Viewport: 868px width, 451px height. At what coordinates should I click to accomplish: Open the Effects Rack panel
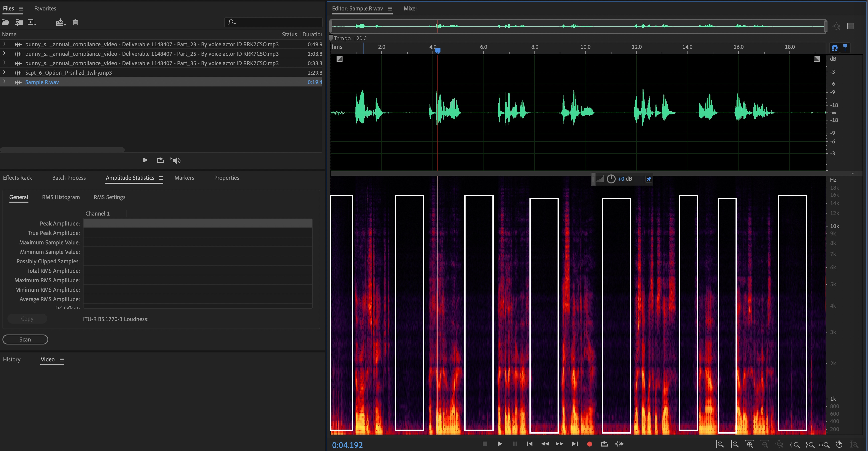pos(17,178)
